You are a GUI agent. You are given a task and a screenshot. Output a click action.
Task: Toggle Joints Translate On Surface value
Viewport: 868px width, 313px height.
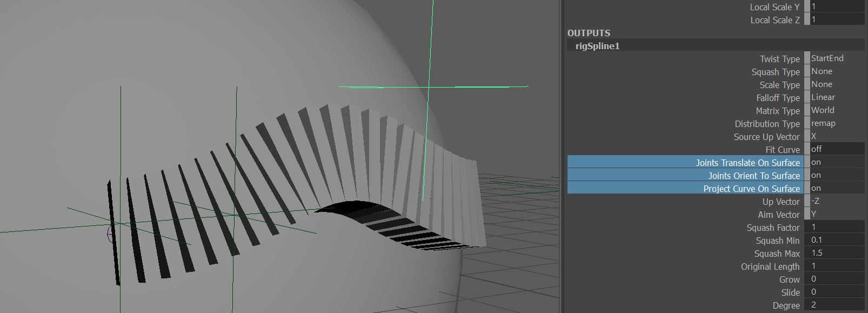click(837, 162)
